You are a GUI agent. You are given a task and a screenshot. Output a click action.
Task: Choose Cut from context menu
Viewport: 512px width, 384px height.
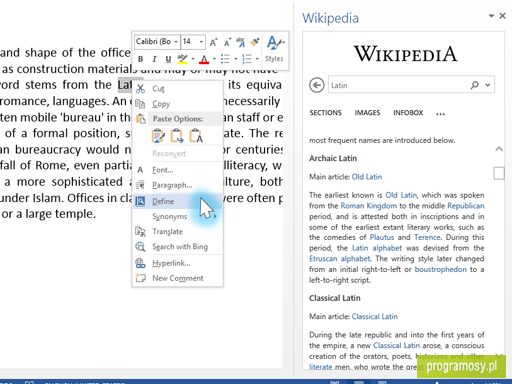pos(178,89)
